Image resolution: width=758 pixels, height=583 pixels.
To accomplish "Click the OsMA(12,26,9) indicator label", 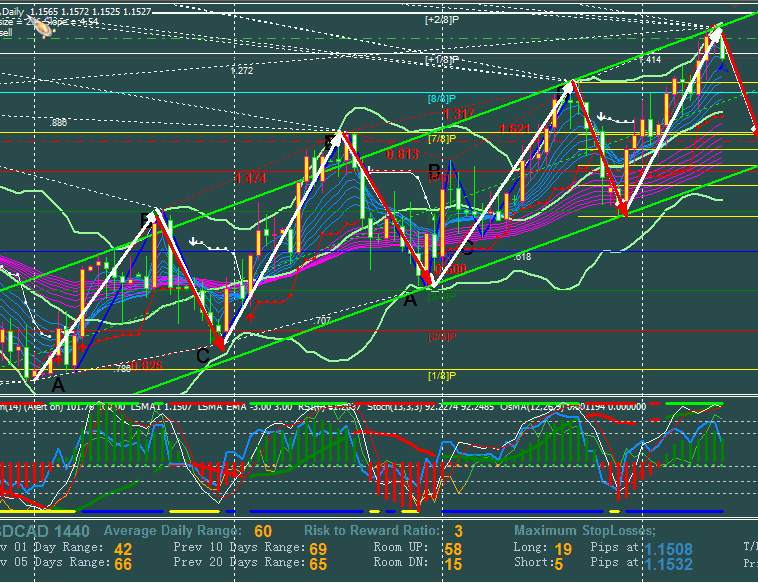I will pyautogui.click(x=573, y=407).
